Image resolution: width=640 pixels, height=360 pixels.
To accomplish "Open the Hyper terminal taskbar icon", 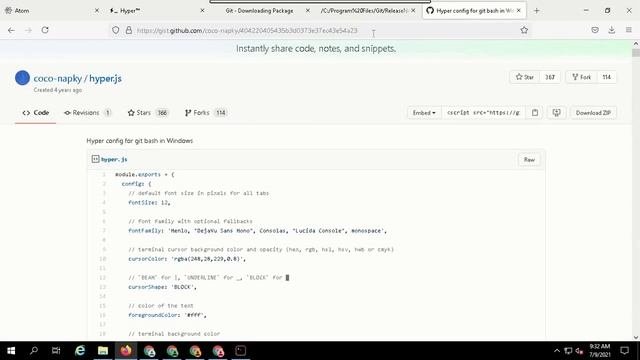I will [x=240, y=351].
